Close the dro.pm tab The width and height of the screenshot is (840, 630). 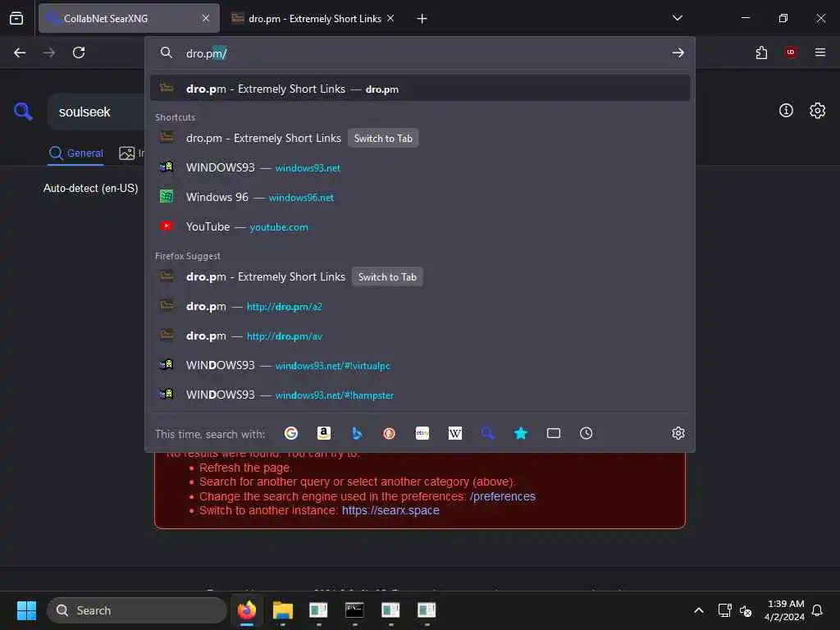point(390,18)
